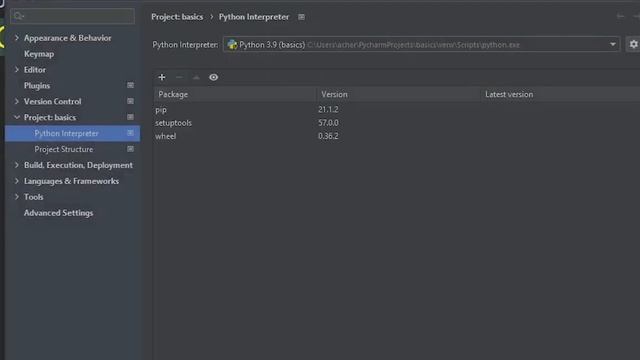Open Project Structure settings
This screenshot has height=360, width=640.
click(64, 149)
